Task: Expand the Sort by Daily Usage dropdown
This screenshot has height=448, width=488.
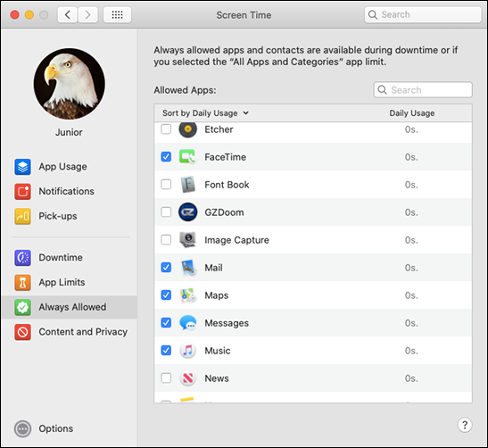Action: [205, 113]
